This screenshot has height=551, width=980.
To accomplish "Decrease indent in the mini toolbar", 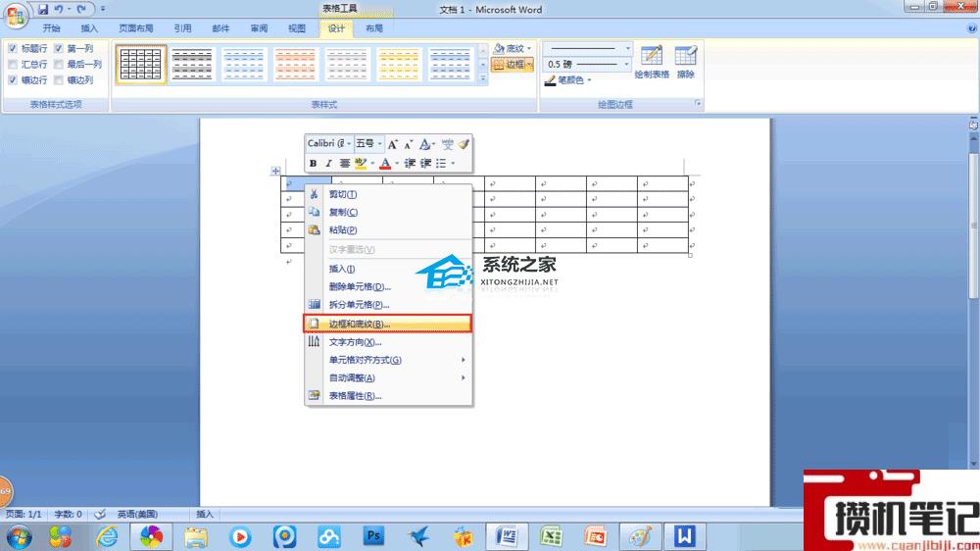I will [x=410, y=163].
